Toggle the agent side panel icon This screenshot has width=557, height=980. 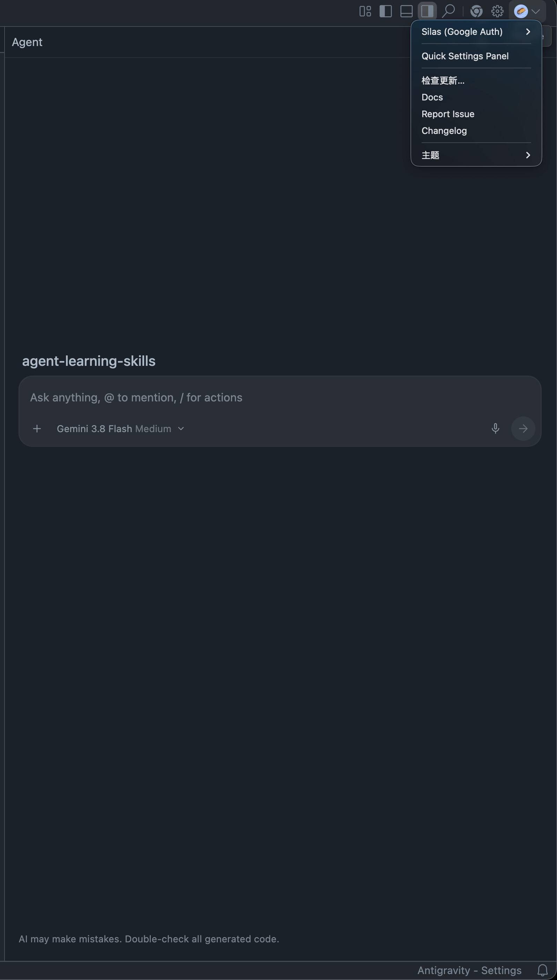click(427, 11)
